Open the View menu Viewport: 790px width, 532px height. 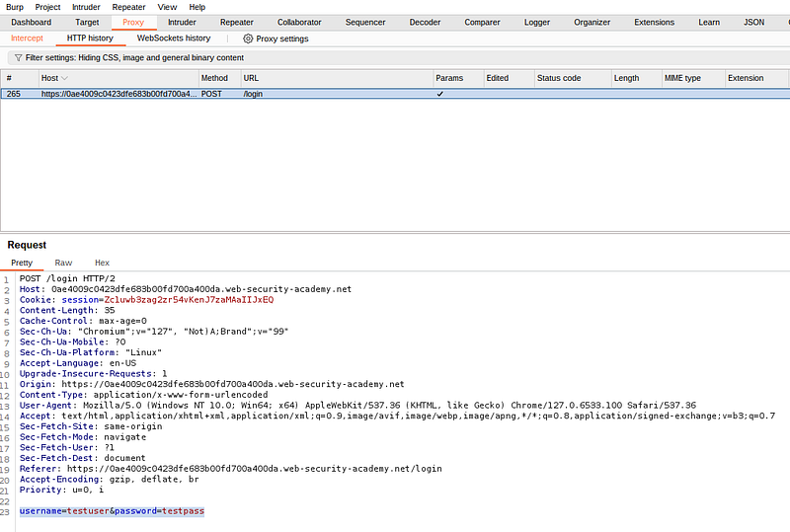[x=167, y=7]
